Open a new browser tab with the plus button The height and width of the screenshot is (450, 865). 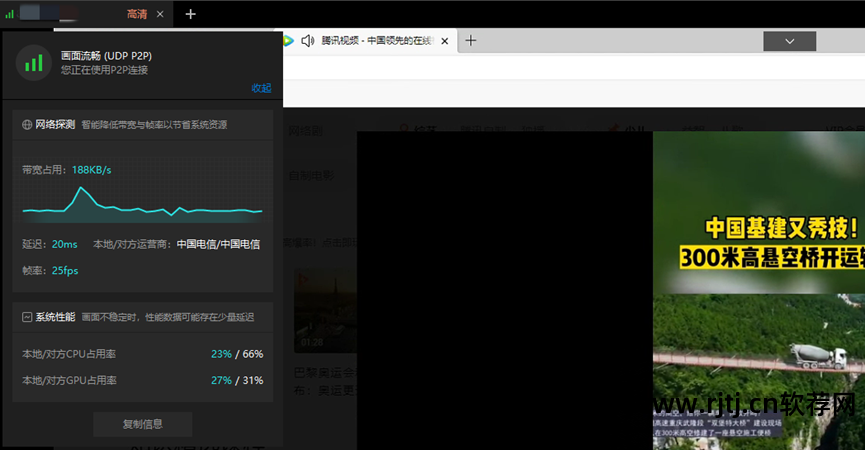pyautogui.click(x=471, y=41)
